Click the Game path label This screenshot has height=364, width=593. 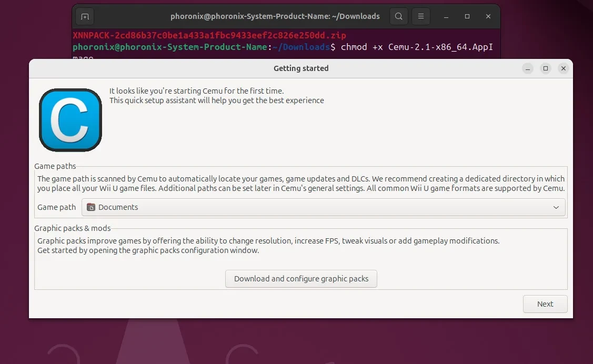[56, 207]
